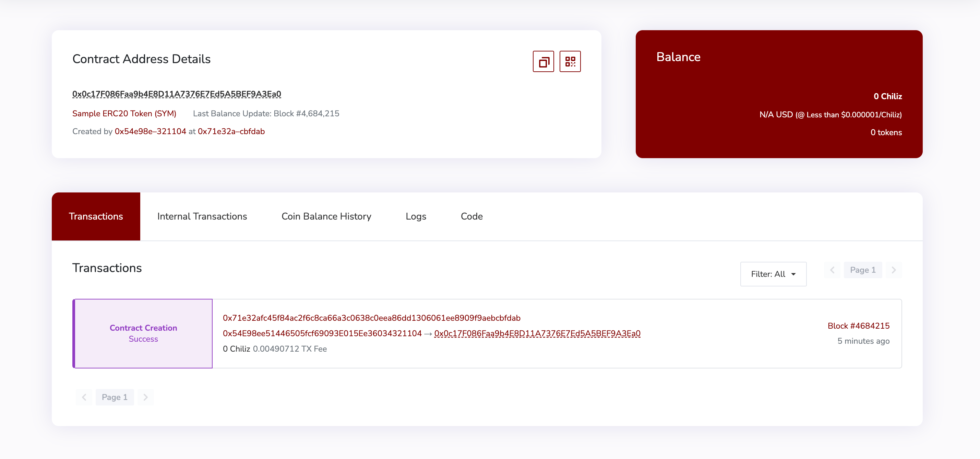Image resolution: width=980 pixels, height=459 pixels.
Task: Open creator address 0x54e98e–321104 link
Action: click(x=150, y=131)
